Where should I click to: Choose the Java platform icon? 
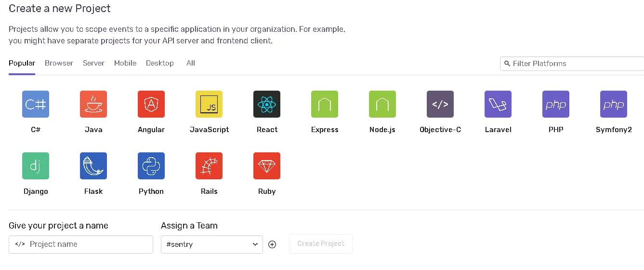(x=93, y=104)
